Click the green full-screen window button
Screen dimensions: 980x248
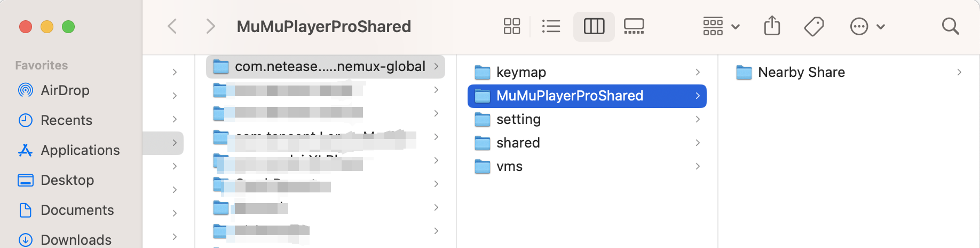click(x=68, y=26)
